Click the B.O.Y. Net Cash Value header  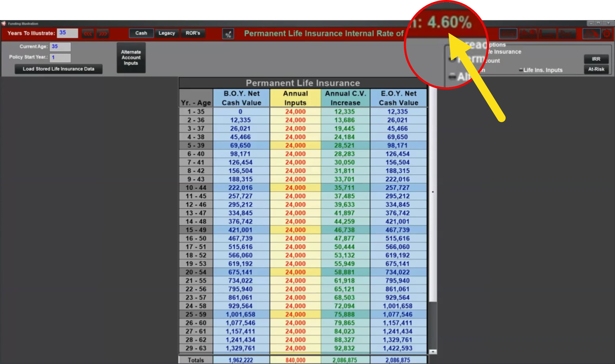pos(241,98)
